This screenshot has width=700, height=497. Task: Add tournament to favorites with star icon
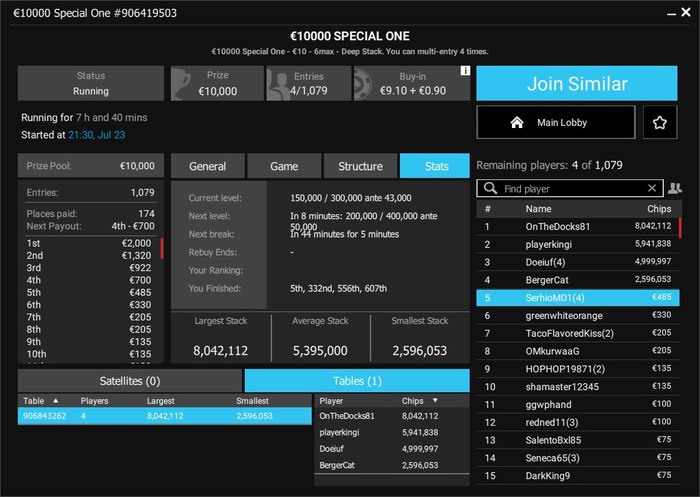point(660,122)
